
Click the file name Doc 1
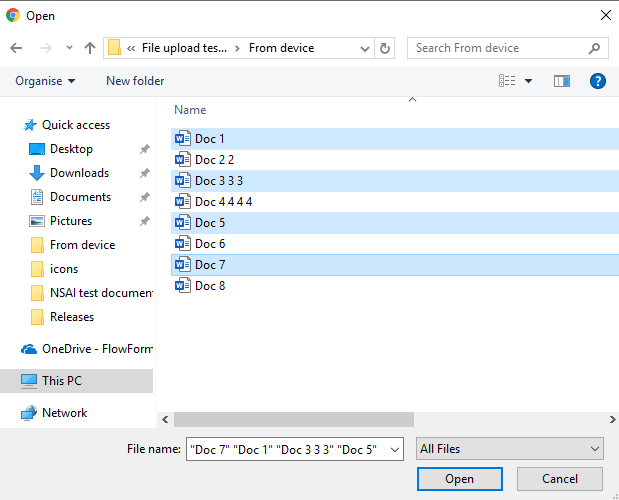click(x=210, y=139)
